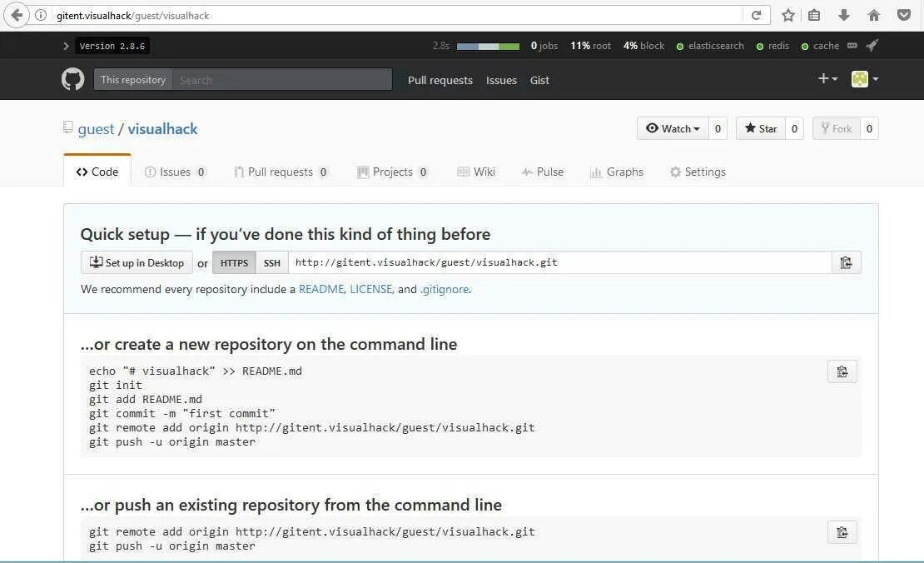Open the Watch dropdown button
This screenshot has width=924, height=563.
(x=673, y=128)
